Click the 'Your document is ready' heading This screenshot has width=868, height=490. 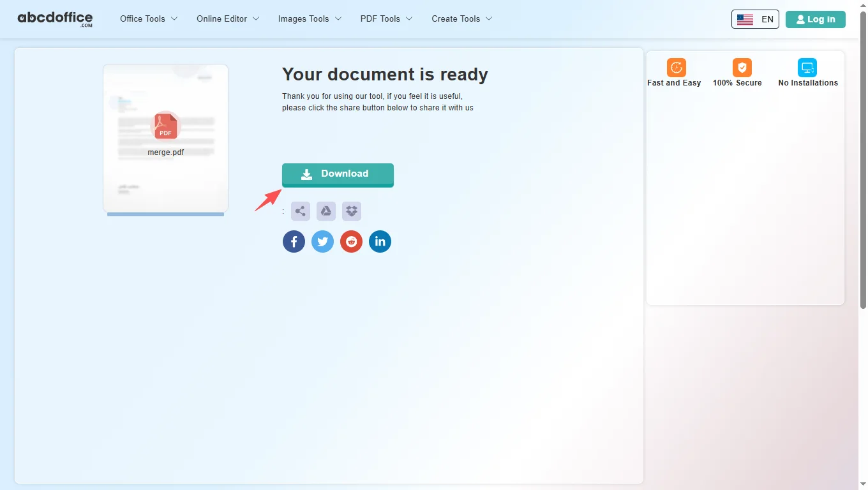click(x=385, y=74)
